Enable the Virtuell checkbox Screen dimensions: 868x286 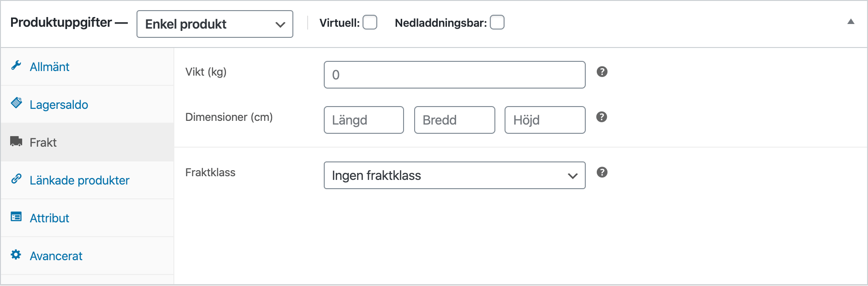click(369, 22)
